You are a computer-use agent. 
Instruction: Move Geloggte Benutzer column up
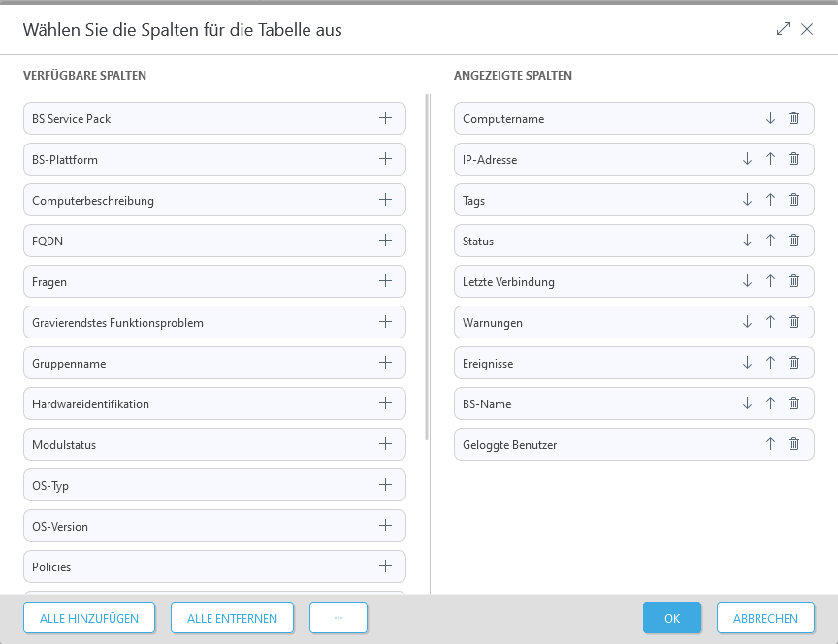[x=770, y=444]
